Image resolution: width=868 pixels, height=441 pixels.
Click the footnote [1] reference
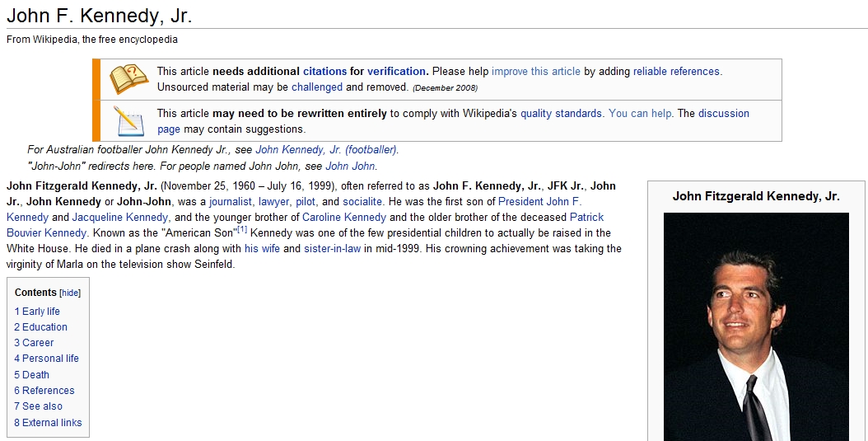click(x=242, y=231)
